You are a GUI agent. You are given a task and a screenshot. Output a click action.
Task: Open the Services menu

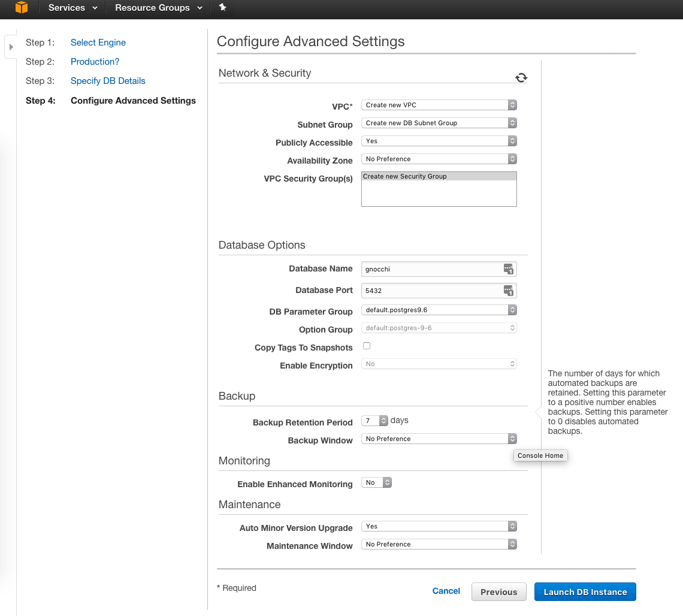pos(68,8)
